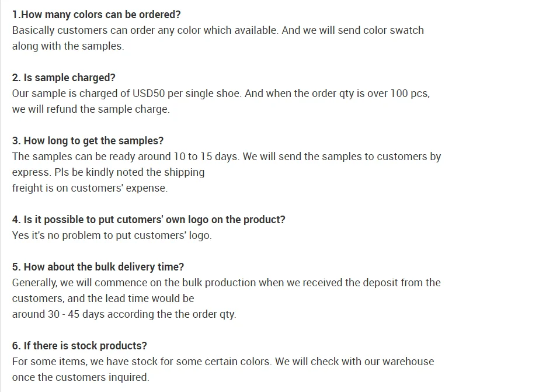Select the question heading about customers' own logo

[x=148, y=220]
